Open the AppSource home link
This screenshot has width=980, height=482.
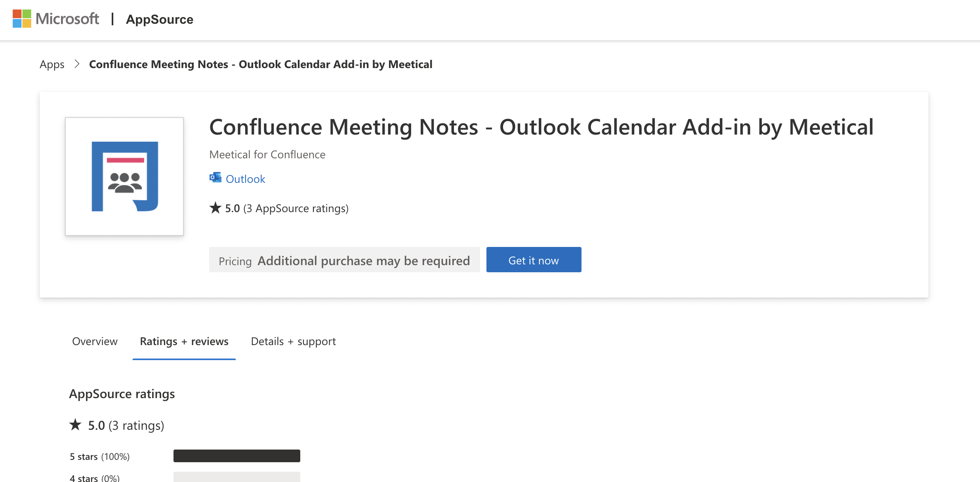click(x=159, y=19)
